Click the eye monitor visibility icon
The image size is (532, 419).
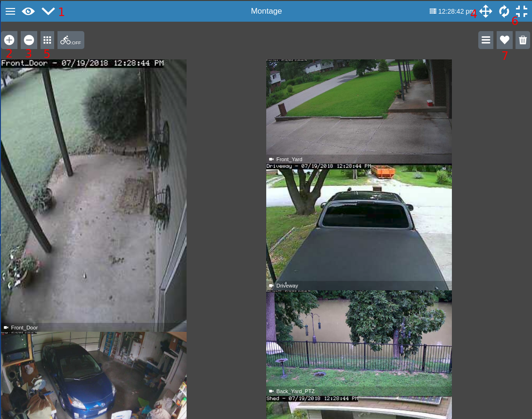[28, 11]
